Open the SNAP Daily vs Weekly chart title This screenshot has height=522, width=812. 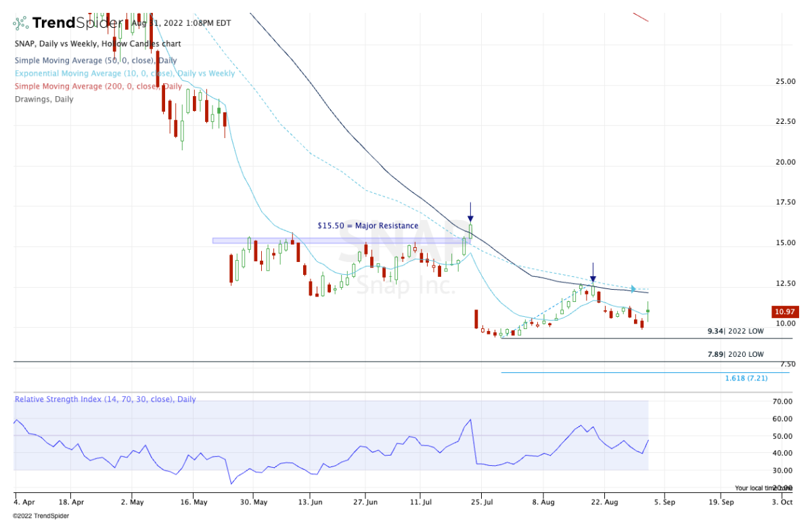click(x=97, y=44)
